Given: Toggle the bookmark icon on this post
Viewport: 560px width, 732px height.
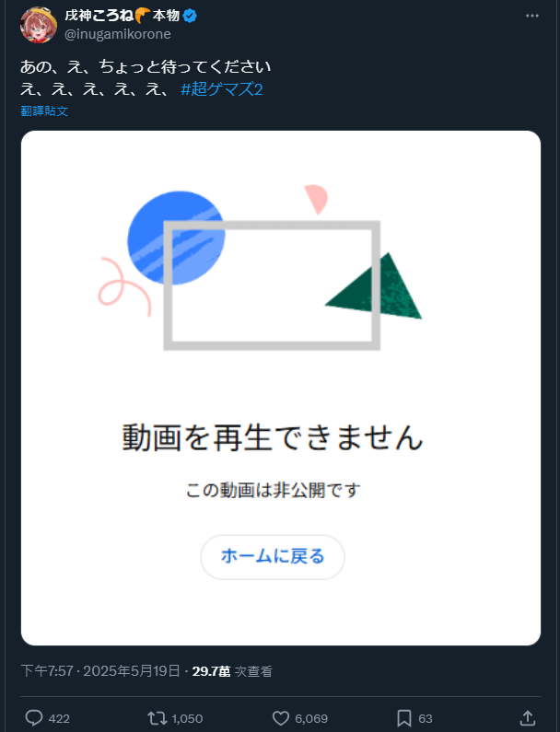Looking at the screenshot, I should click(x=404, y=718).
